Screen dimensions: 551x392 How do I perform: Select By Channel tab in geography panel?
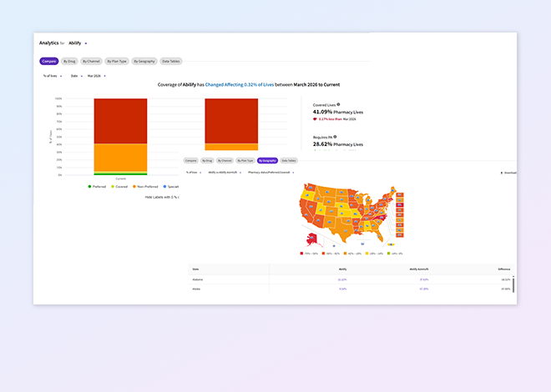[225, 160]
